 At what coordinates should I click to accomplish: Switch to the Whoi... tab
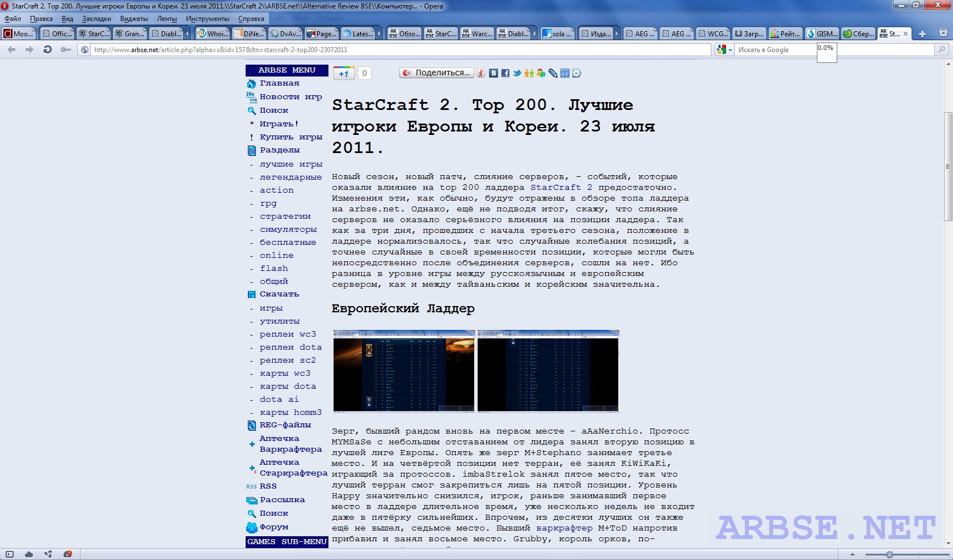tap(212, 34)
